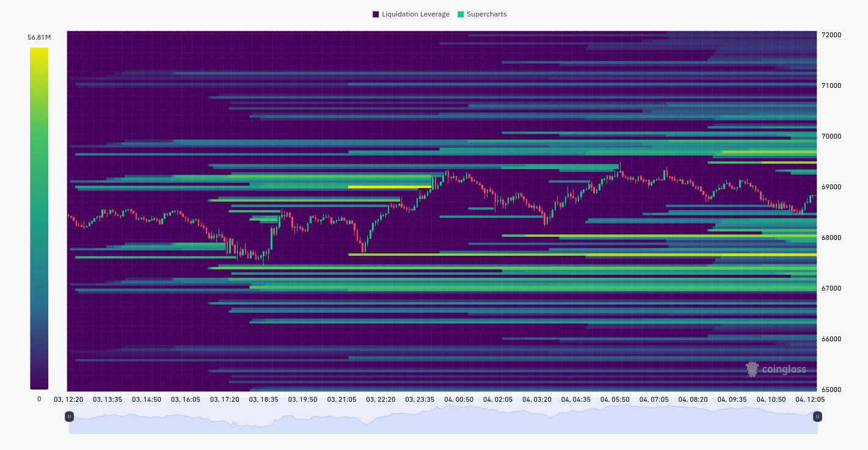868x450 pixels.
Task: Click the 04, 00:50 time axis label
Action: point(459,399)
